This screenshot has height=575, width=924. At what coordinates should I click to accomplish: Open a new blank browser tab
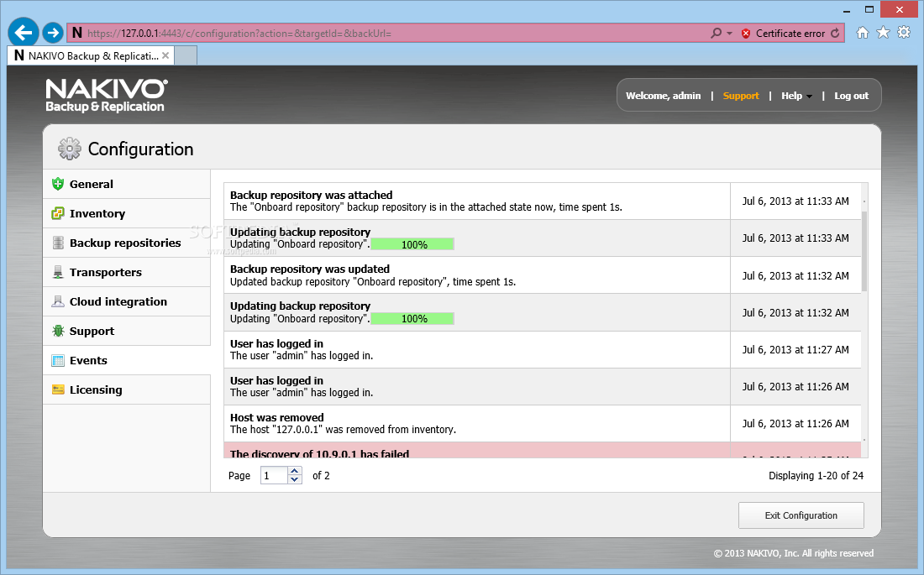click(186, 56)
